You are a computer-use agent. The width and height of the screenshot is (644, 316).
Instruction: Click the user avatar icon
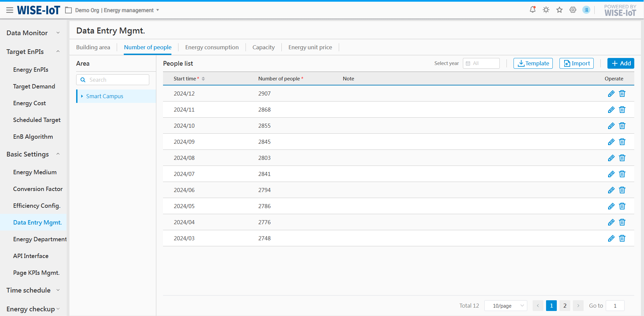click(x=586, y=10)
